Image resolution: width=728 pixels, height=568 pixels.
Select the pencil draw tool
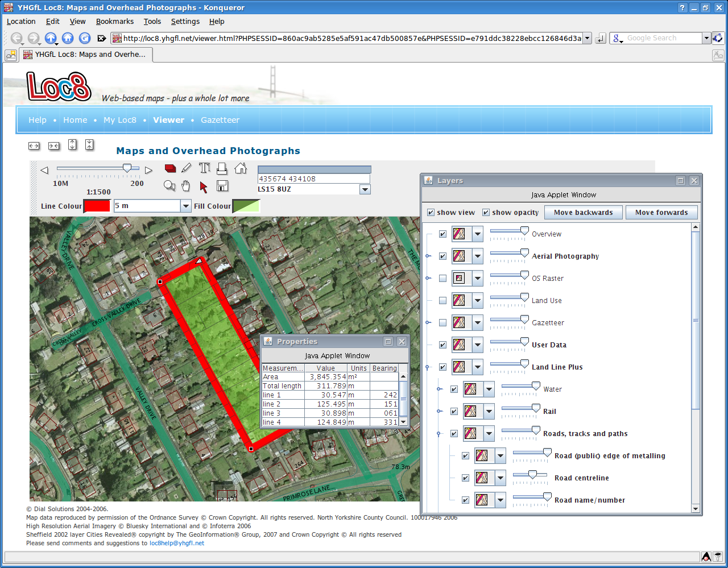pyautogui.click(x=187, y=168)
